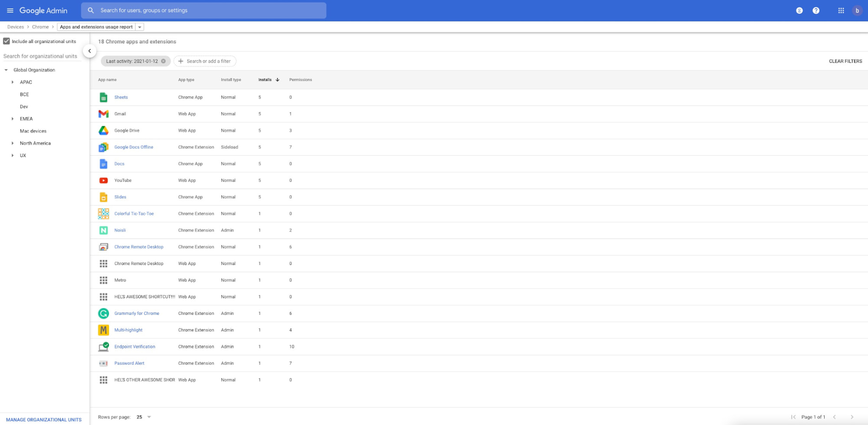Screen dimensions: 868x425
Task: Go to Chrome breadcrumb
Action: [40, 27]
